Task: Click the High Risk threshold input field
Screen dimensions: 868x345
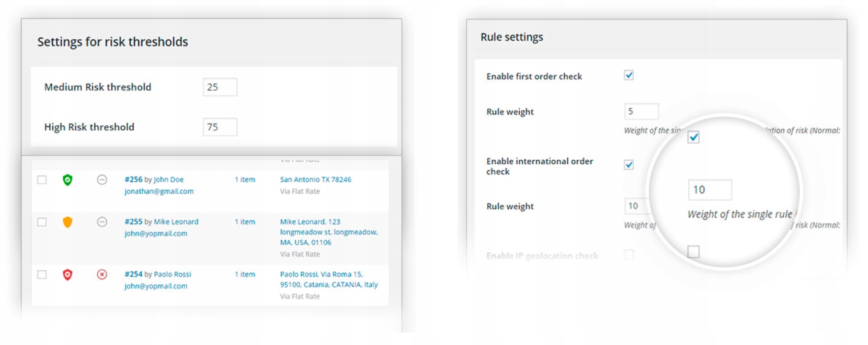Action: pos(220,127)
